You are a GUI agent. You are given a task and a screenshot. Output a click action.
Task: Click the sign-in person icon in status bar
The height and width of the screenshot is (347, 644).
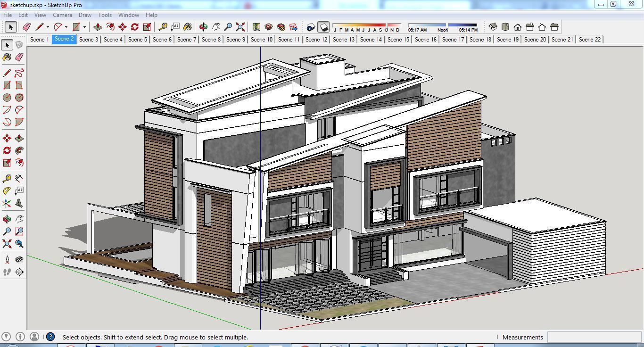click(x=34, y=337)
